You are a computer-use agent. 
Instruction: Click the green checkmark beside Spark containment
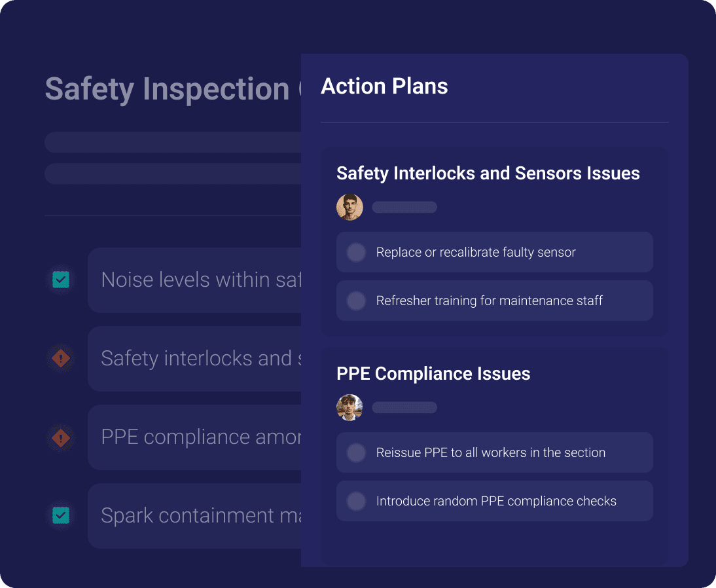tap(61, 516)
